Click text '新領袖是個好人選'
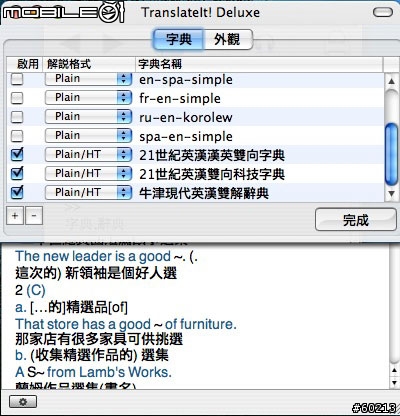Screen dimensions: 400x416 point(121,273)
